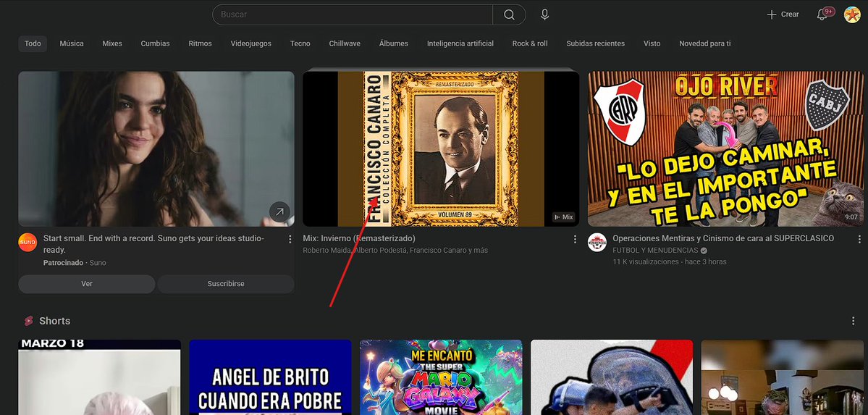Open more options for Mix: Invierno

coord(575,239)
